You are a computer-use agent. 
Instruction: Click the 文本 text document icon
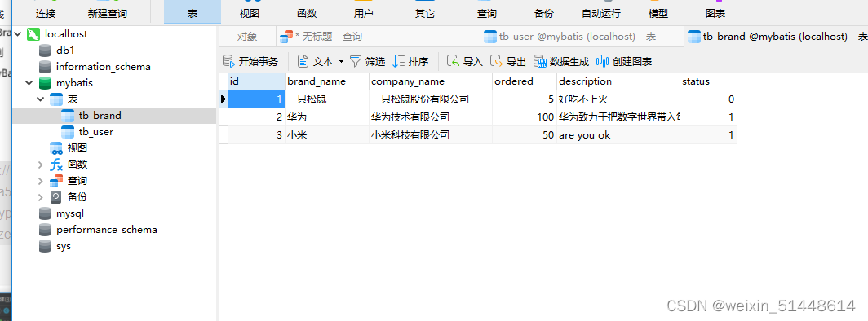tap(302, 61)
